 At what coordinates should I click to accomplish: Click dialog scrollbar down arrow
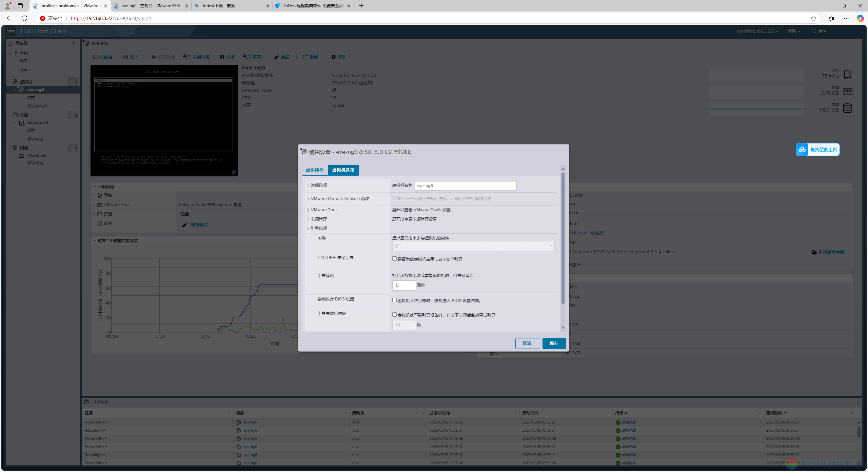click(563, 328)
